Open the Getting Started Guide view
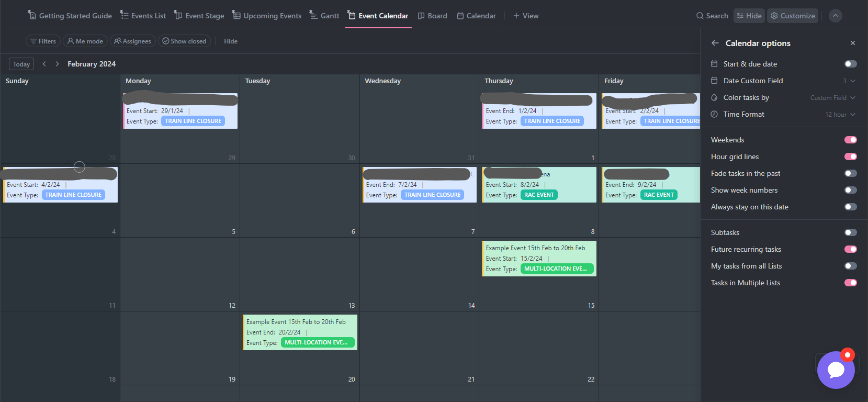 [x=70, y=16]
